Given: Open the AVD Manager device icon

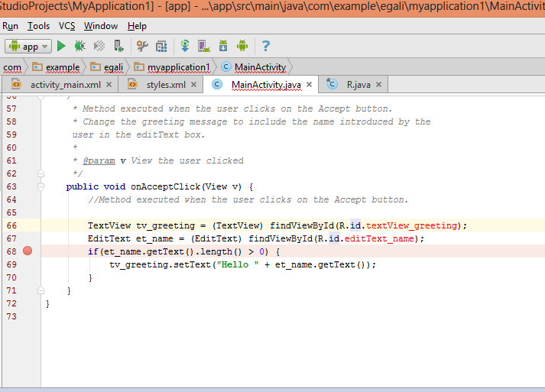Looking at the screenshot, I should (x=204, y=46).
